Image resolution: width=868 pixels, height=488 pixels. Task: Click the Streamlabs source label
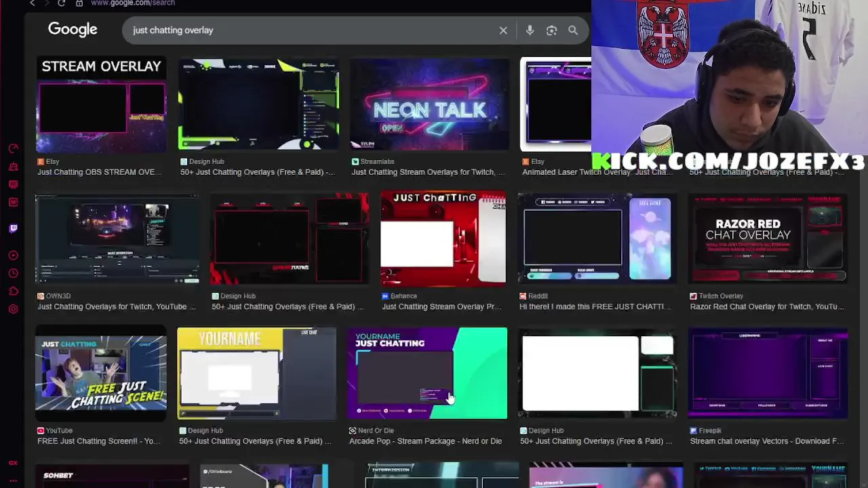[378, 162]
